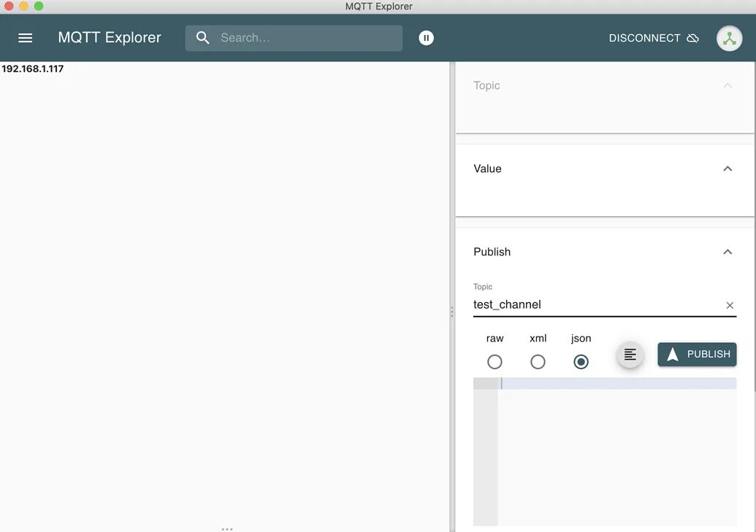The height and width of the screenshot is (532, 756).
Task: Close the window with red button
Action: click(8, 7)
